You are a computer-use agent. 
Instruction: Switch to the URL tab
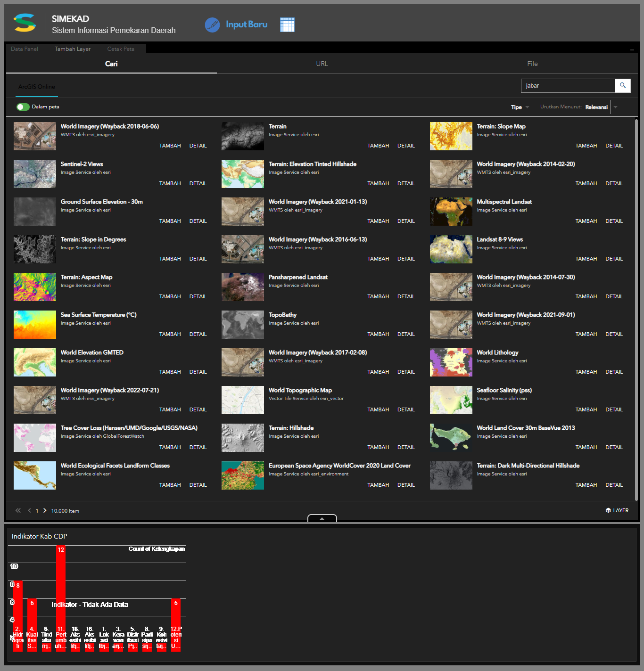pos(322,64)
